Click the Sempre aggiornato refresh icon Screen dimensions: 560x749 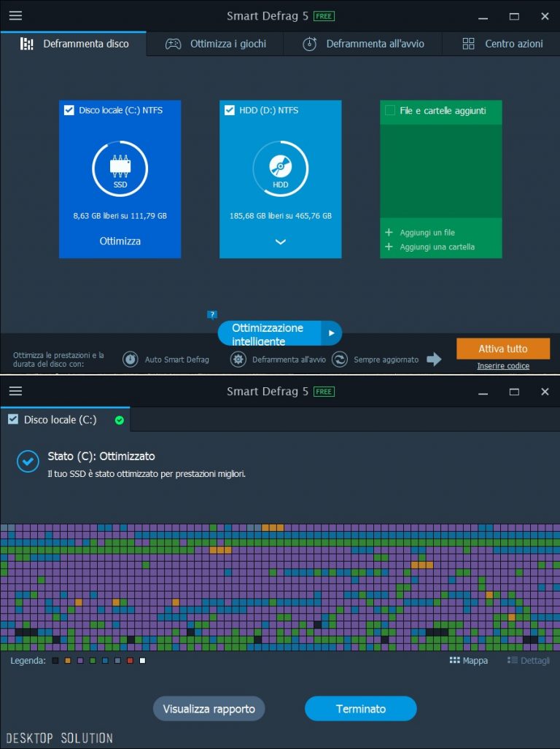click(x=340, y=360)
